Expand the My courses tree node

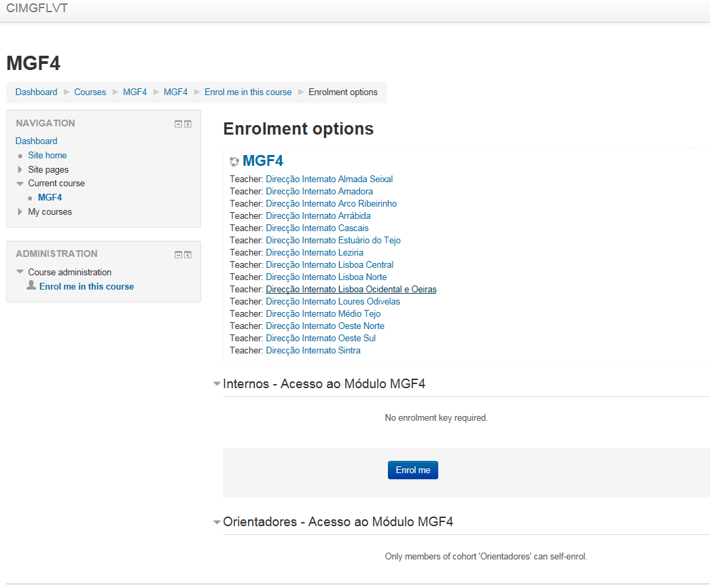pyautogui.click(x=20, y=212)
